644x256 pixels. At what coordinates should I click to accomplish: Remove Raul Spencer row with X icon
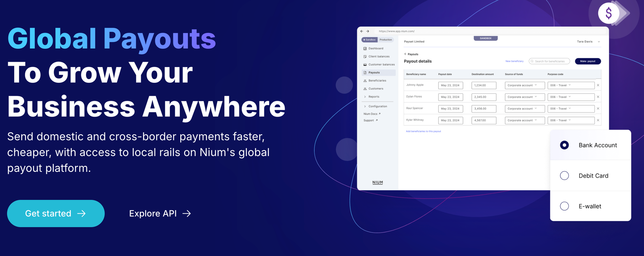[598, 109]
